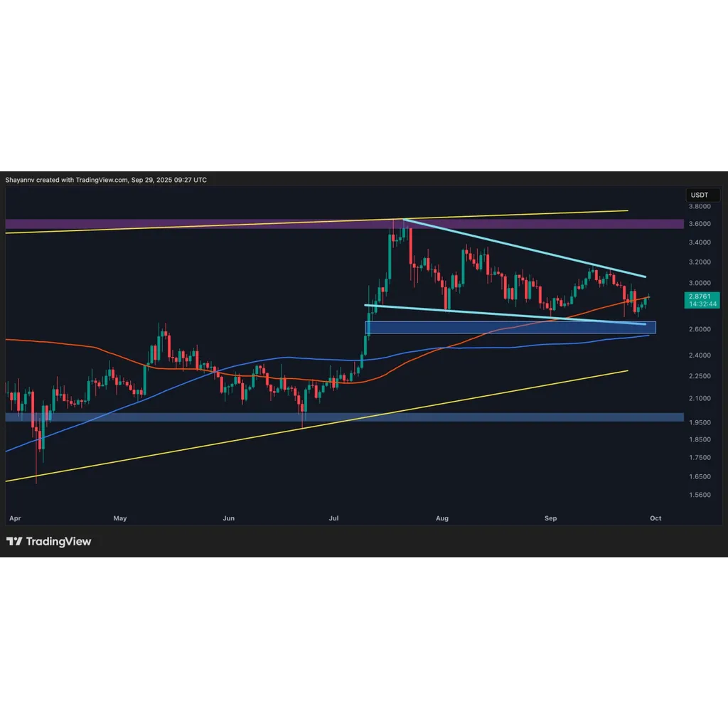The image size is (728, 728).
Task: Click the Aug date label
Action: 442,518
